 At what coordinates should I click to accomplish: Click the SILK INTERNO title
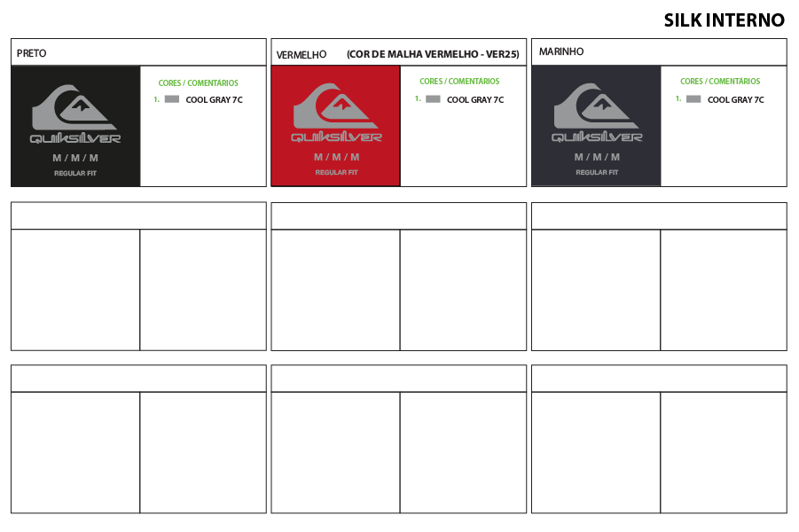pyautogui.click(x=724, y=20)
